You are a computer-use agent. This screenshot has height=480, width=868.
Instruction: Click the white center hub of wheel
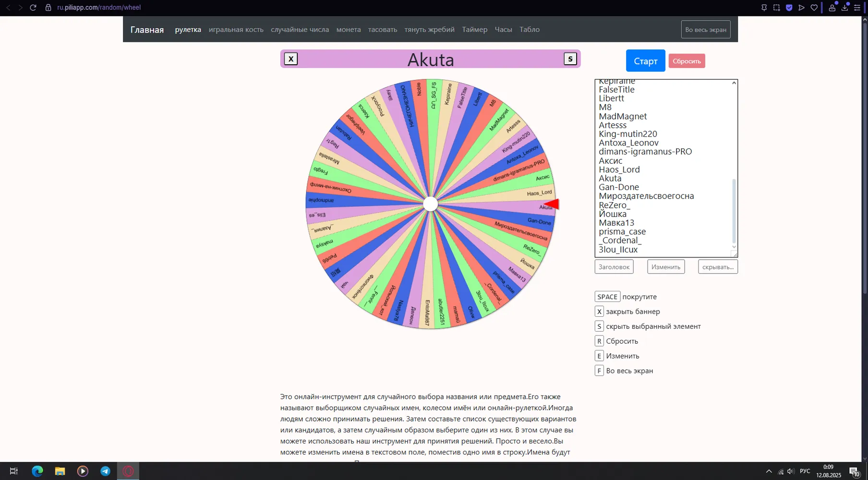[431, 204]
